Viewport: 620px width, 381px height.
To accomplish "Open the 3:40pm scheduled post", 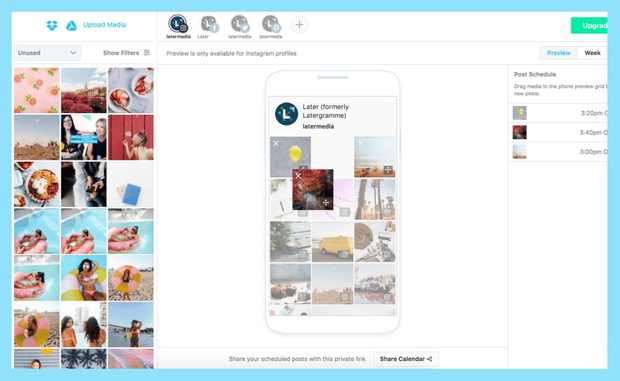I will (560, 132).
